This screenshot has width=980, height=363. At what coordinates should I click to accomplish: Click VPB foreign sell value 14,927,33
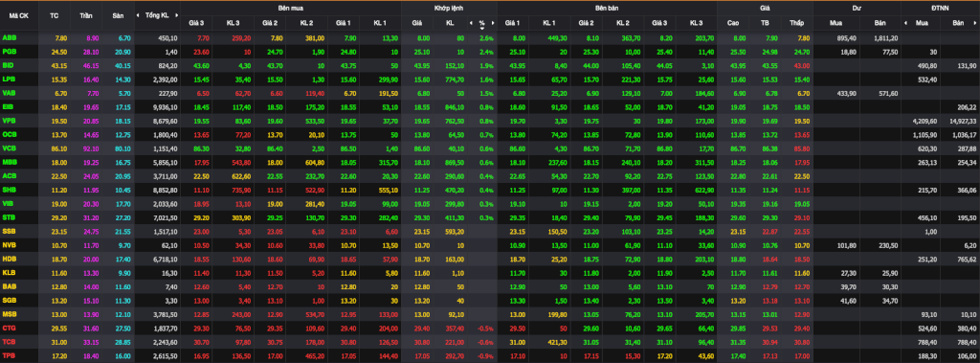coord(964,121)
